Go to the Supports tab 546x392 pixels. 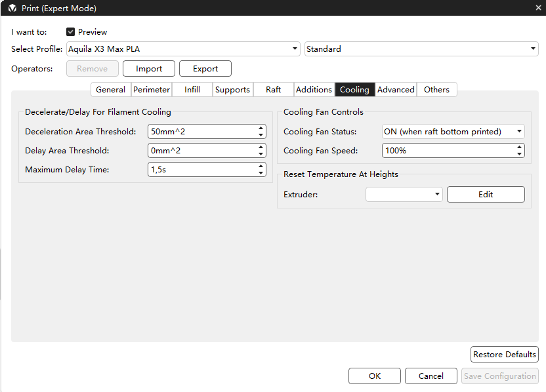pos(232,90)
